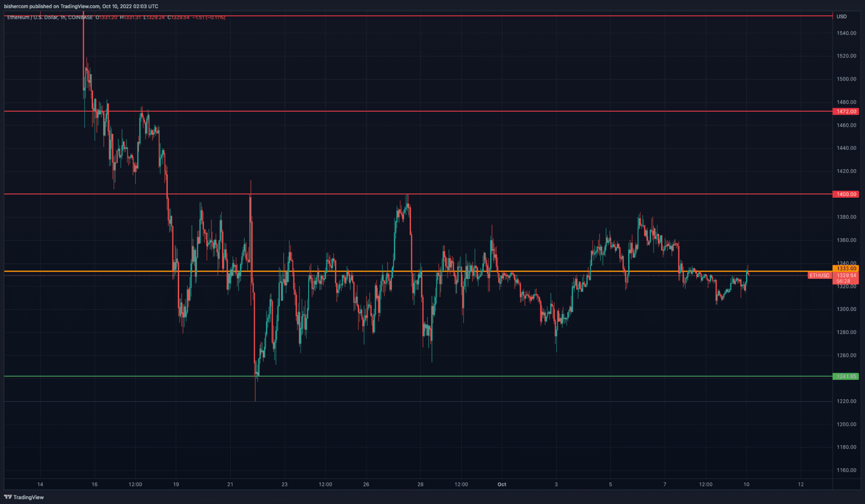This screenshot has width=865, height=504.
Task: Select the orange 1333.00 price label
Action: click(846, 268)
